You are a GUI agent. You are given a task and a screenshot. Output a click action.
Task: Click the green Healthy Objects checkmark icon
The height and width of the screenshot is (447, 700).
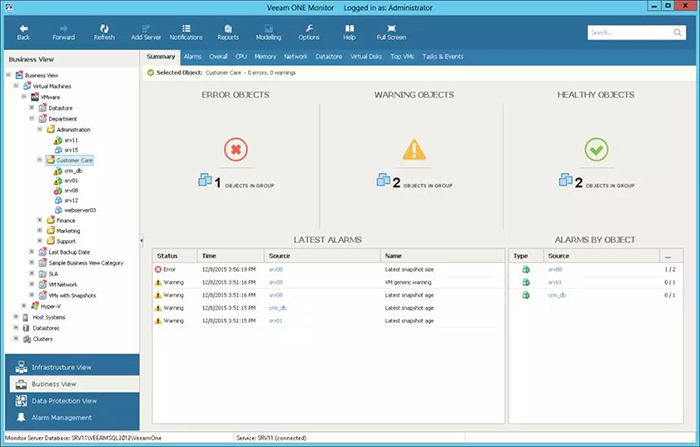(596, 149)
